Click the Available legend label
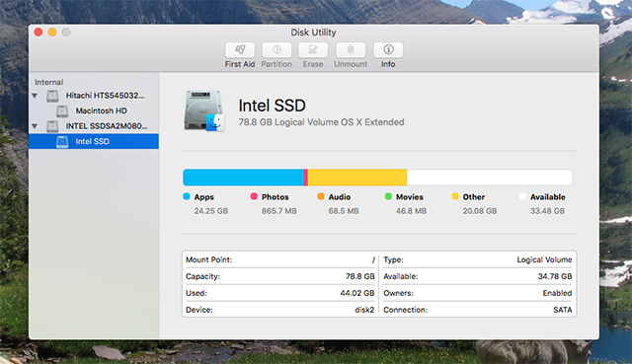 pos(548,197)
